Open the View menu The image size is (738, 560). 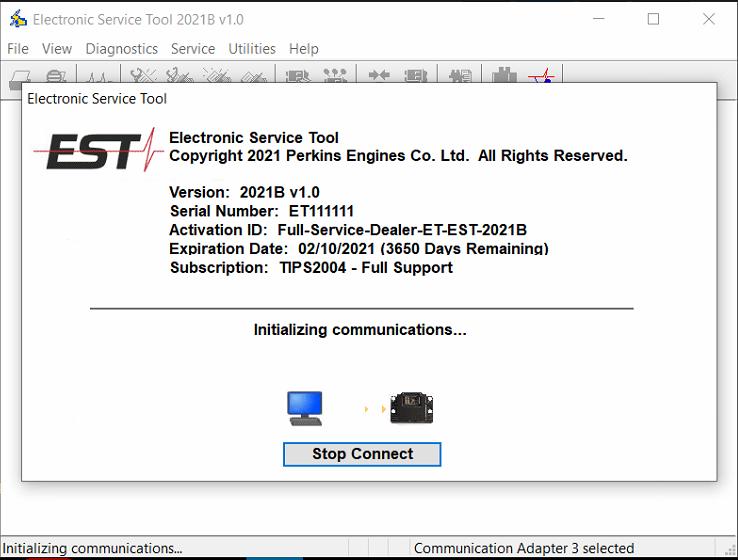(x=57, y=48)
